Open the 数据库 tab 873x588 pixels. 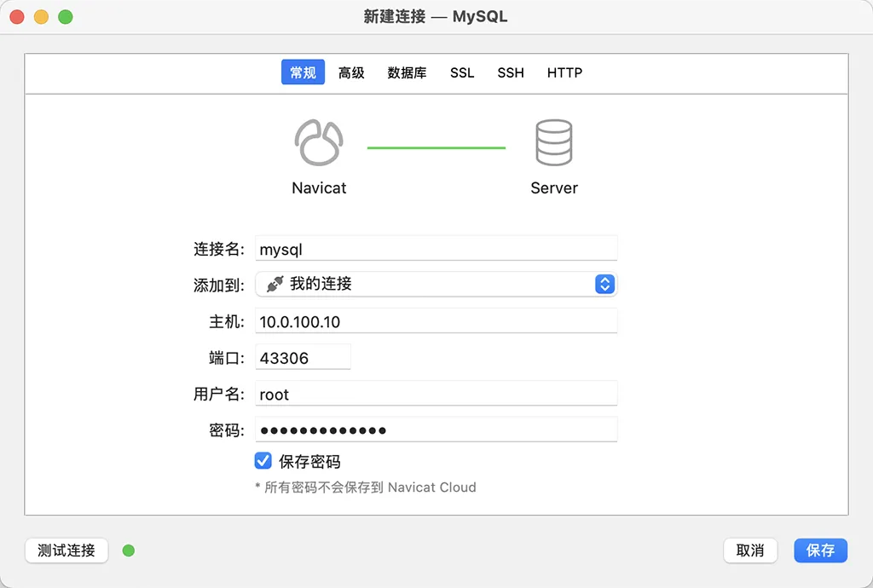tap(407, 72)
